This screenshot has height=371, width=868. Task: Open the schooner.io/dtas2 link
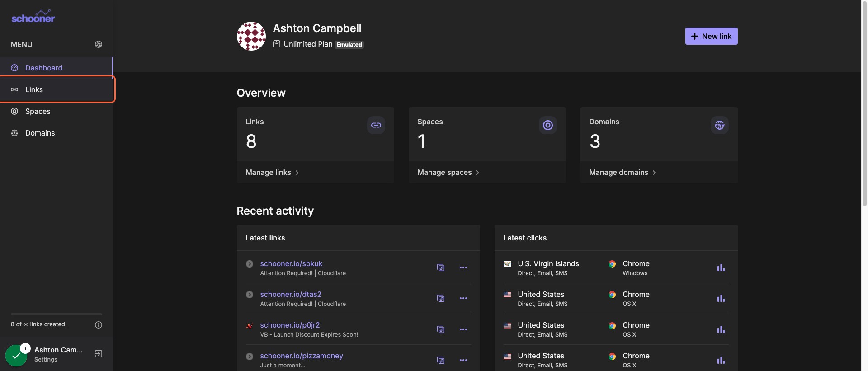pos(291,294)
